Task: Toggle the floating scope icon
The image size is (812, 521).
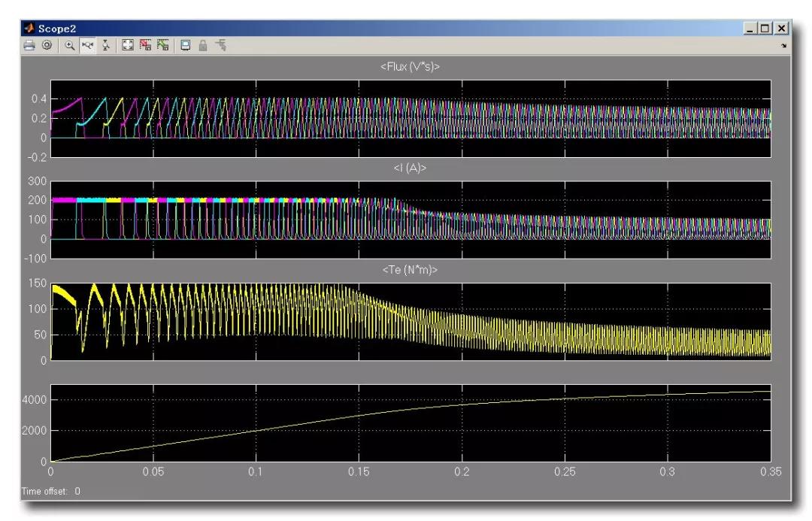Action: [x=185, y=45]
